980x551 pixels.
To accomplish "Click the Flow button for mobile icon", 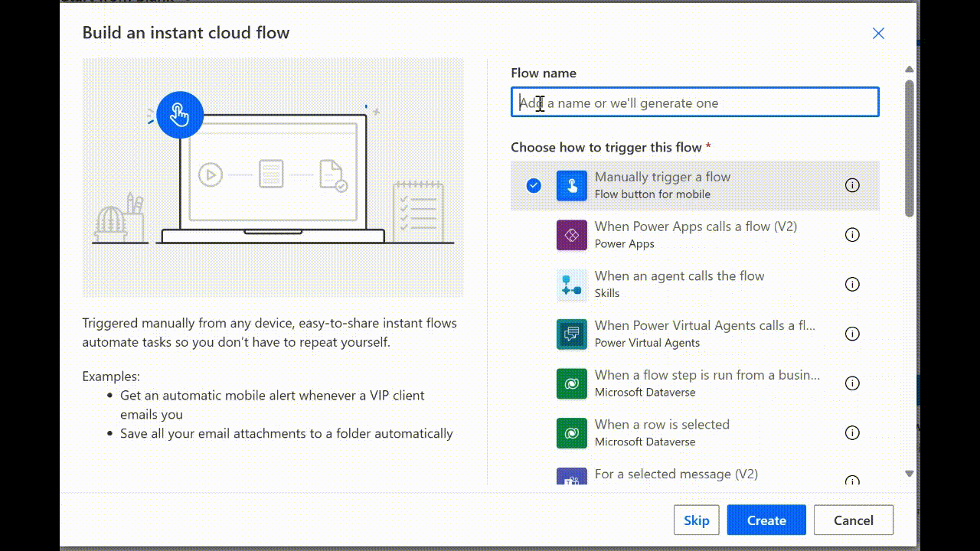I will point(572,186).
